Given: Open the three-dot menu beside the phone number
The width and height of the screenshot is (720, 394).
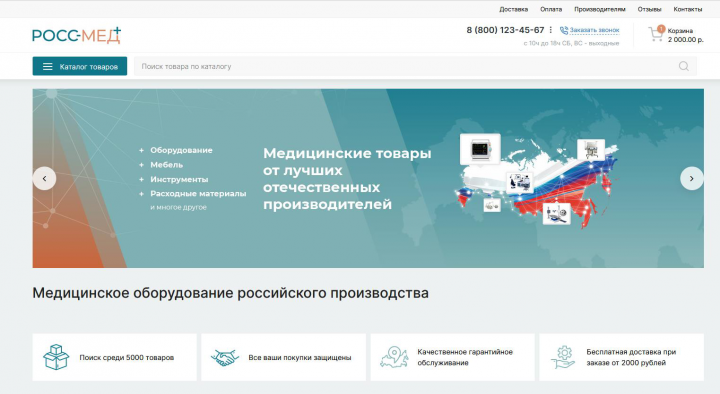Looking at the screenshot, I should (x=551, y=30).
